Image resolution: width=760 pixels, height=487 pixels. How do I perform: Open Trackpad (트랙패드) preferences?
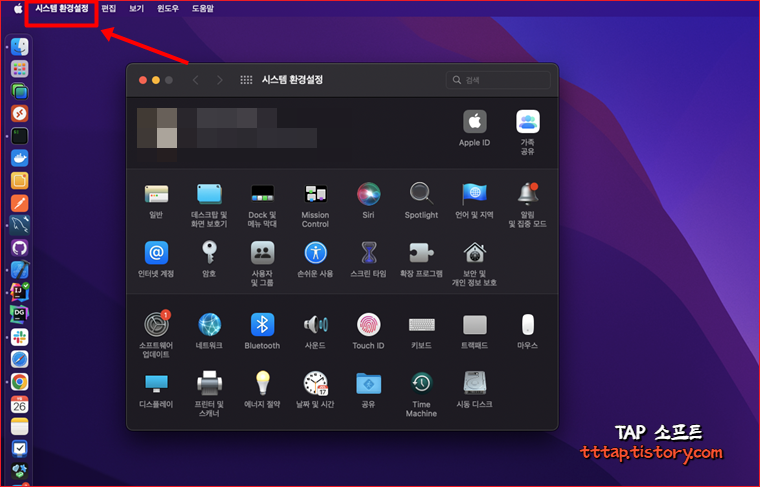click(475, 324)
